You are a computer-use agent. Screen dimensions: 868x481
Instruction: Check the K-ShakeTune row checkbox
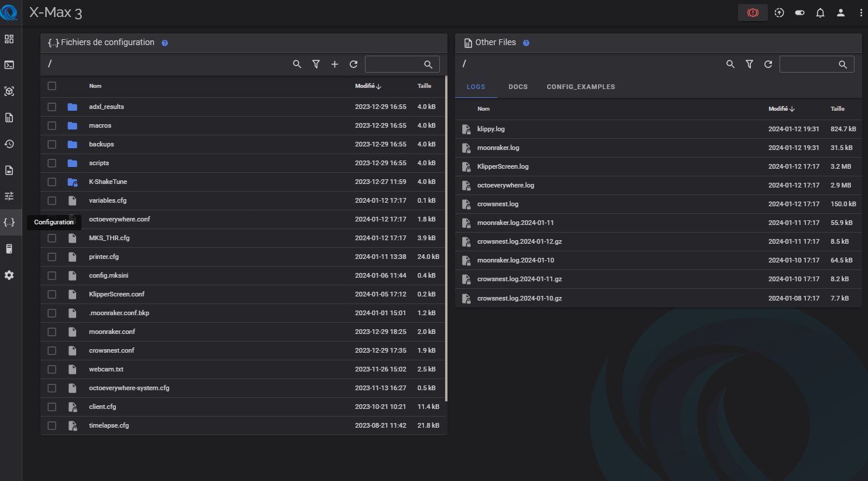tap(52, 182)
